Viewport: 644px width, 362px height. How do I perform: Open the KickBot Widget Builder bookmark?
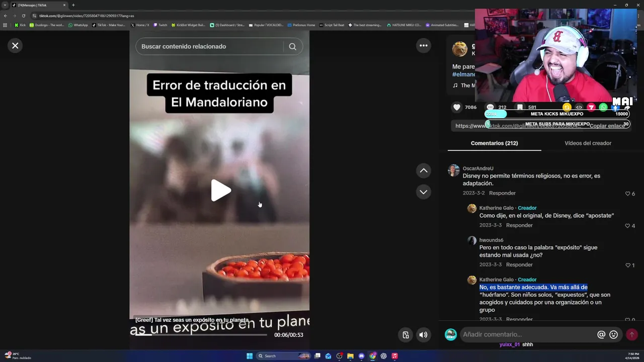click(188, 25)
